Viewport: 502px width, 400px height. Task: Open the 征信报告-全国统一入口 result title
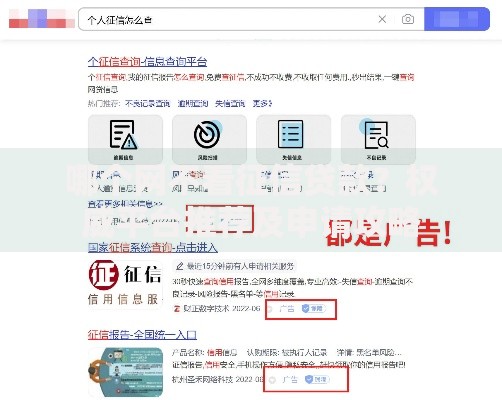[142, 335]
